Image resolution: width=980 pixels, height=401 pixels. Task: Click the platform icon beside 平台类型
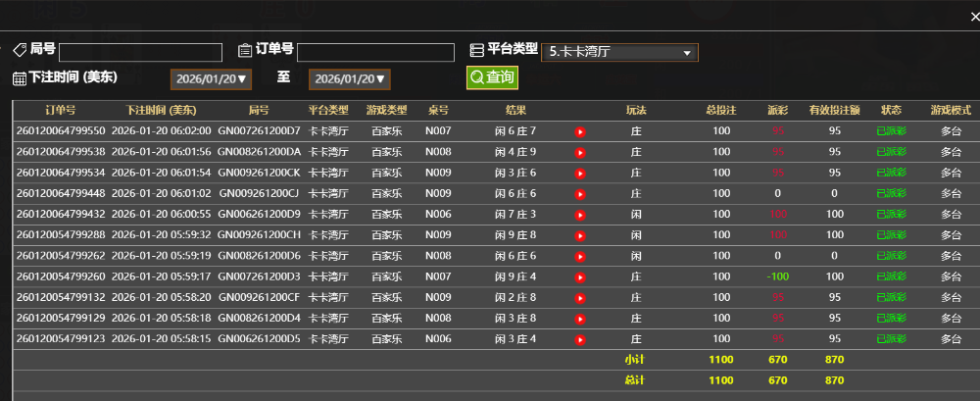[x=477, y=50]
